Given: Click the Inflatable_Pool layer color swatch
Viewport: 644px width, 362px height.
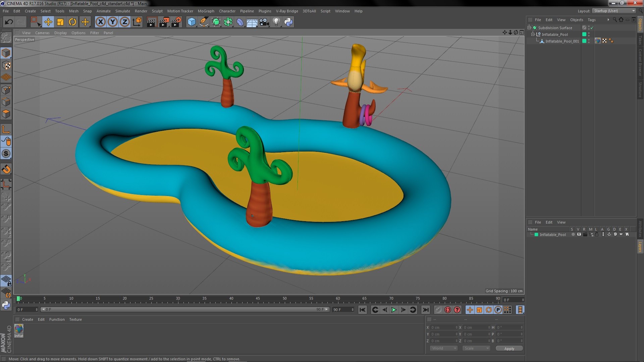Looking at the screenshot, I should 536,235.
